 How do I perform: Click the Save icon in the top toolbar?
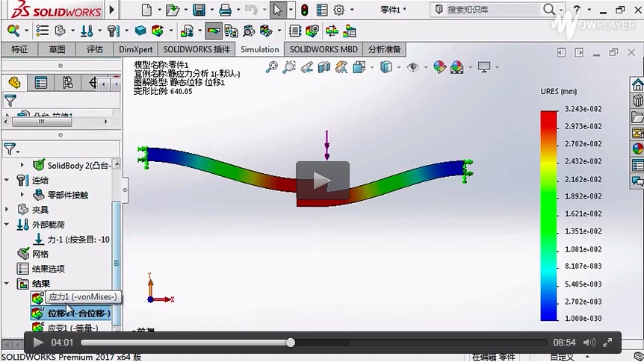[x=199, y=10]
